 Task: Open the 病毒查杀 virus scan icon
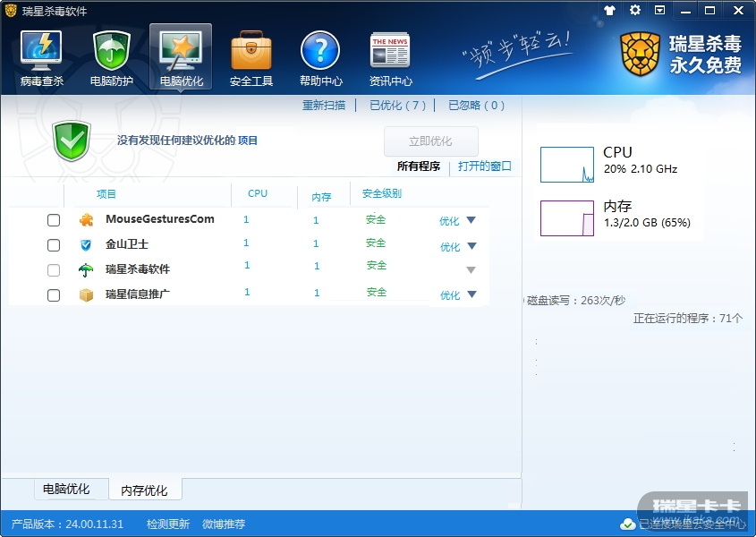(x=41, y=51)
